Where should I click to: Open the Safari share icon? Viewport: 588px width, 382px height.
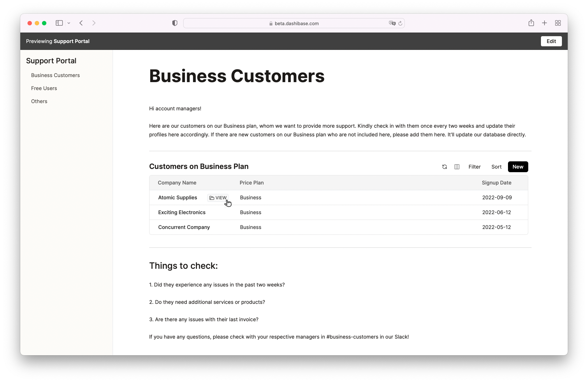tap(531, 23)
